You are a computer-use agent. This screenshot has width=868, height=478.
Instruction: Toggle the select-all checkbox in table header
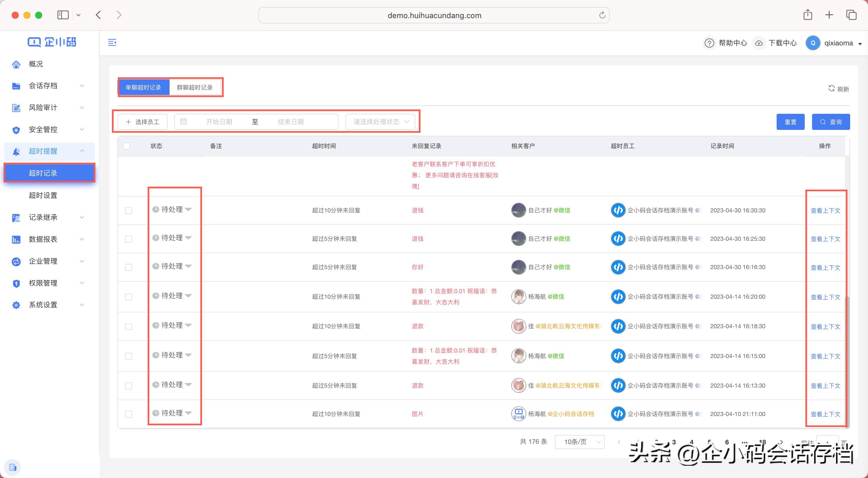coord(127,146)
